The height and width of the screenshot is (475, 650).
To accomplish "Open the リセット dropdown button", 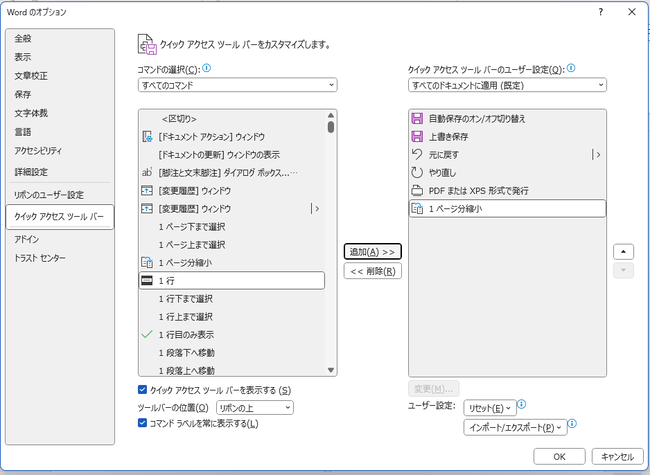I will pos(490,408).
